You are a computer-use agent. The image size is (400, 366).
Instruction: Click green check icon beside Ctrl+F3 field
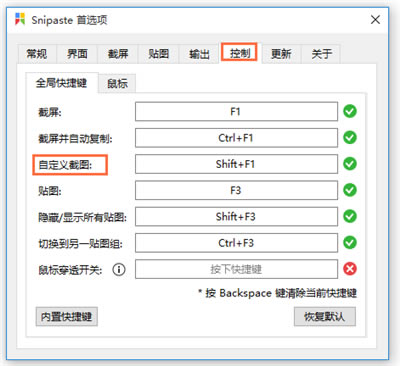(x=350, y=243)
